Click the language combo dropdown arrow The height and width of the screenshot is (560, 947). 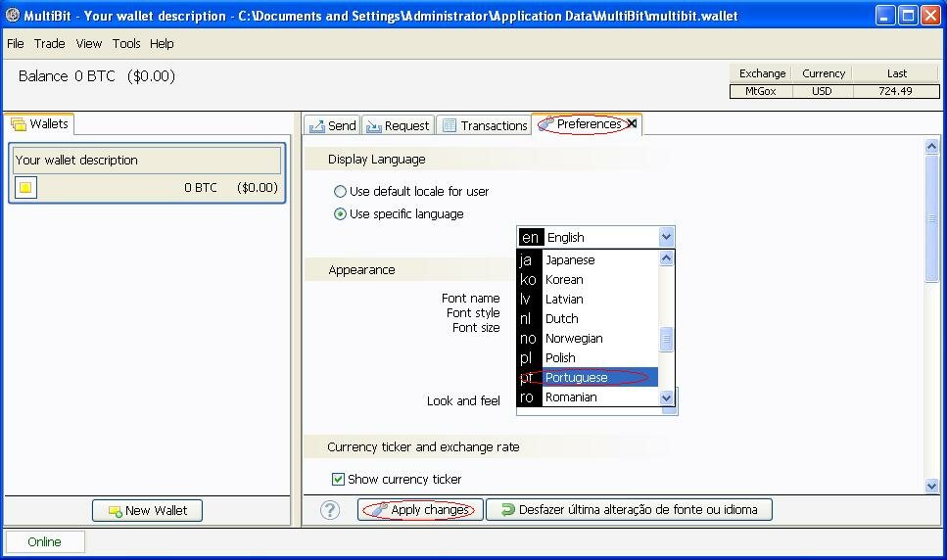(666, 237)
